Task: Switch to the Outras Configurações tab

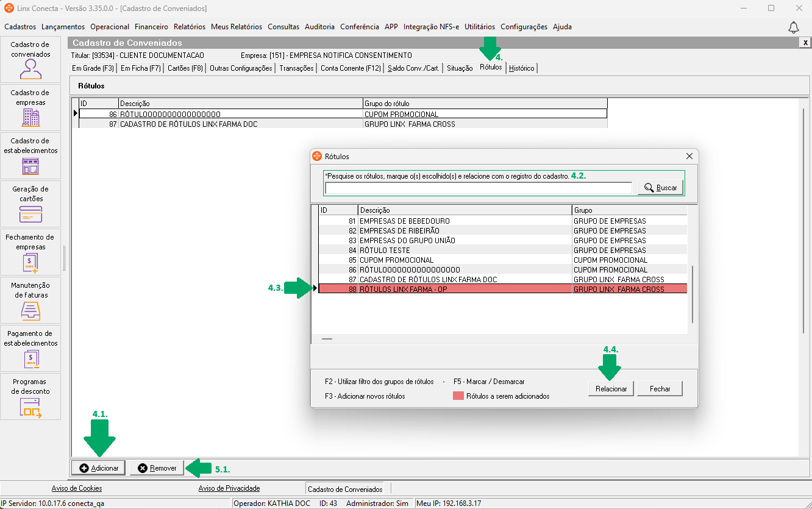Action: pos(241,68)
